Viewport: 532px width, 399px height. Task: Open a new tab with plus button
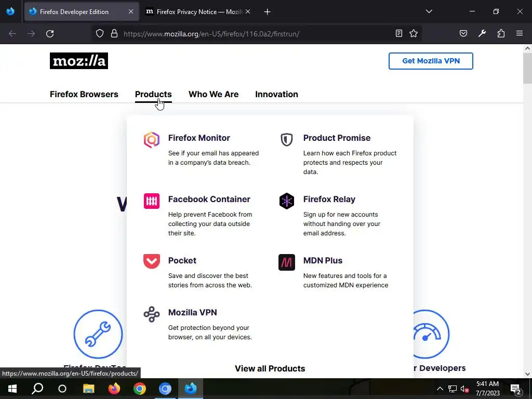[x=268, y=12]
